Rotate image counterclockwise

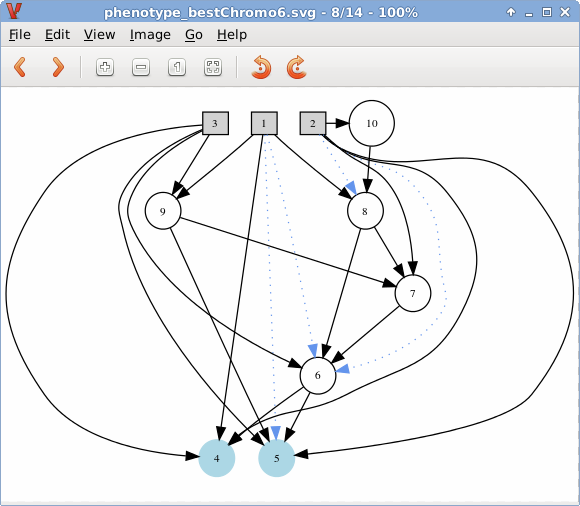pyautogui.click(x=261, y=67)
